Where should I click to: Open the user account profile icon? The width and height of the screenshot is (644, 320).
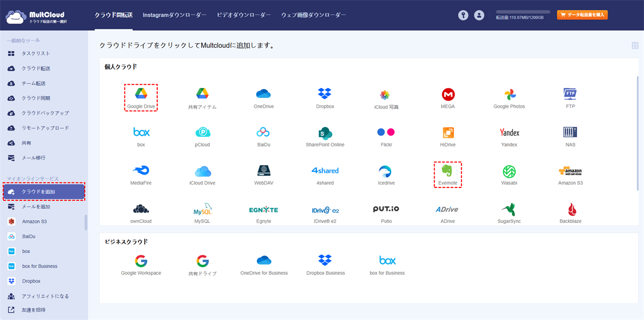coord(479,16)
